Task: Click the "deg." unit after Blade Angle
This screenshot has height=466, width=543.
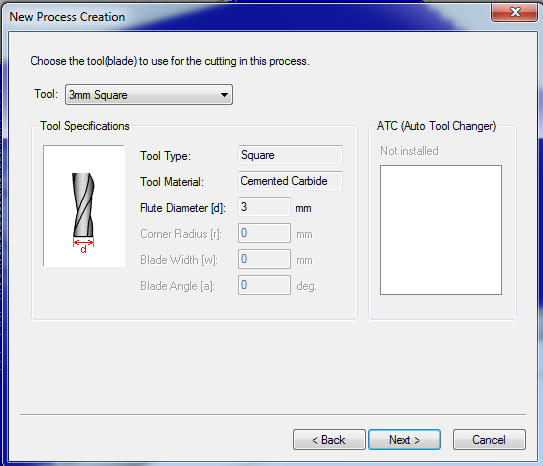Action: tap(306, 286)
